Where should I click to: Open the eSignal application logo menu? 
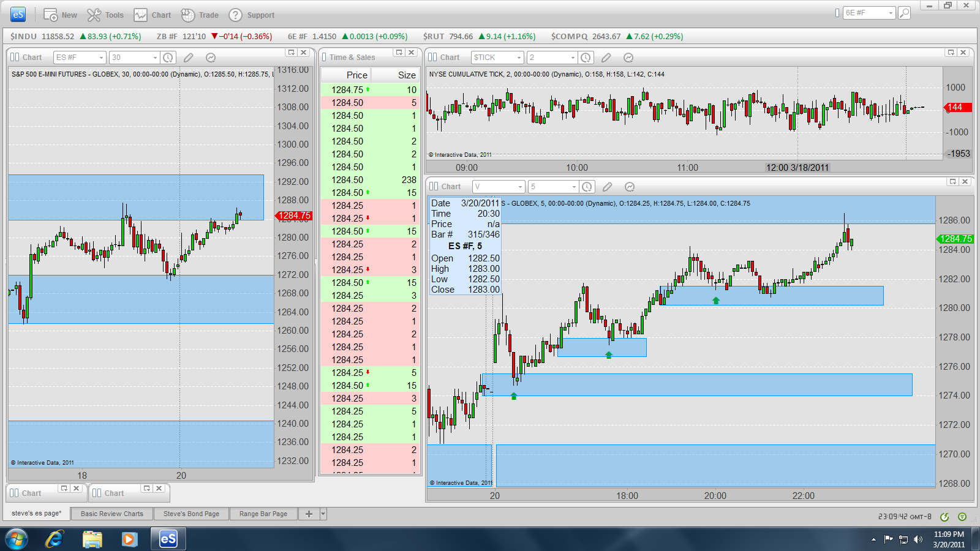click(x=18, y=14)
